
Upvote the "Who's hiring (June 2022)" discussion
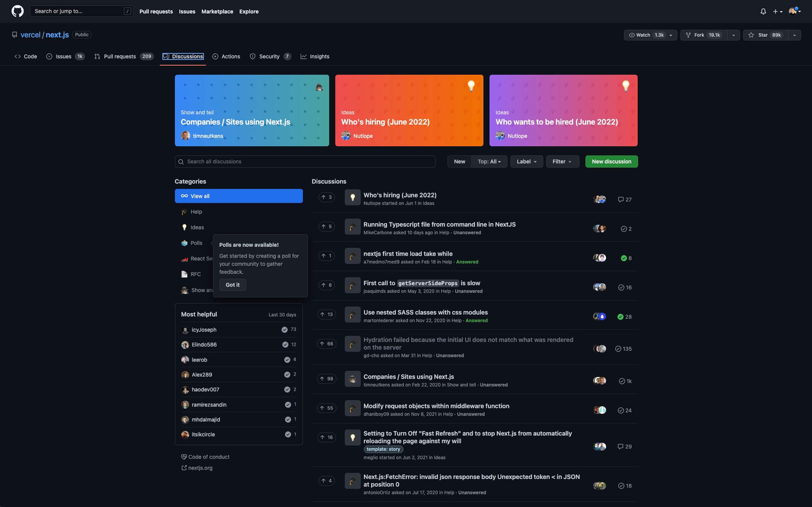tap(326, 197)
